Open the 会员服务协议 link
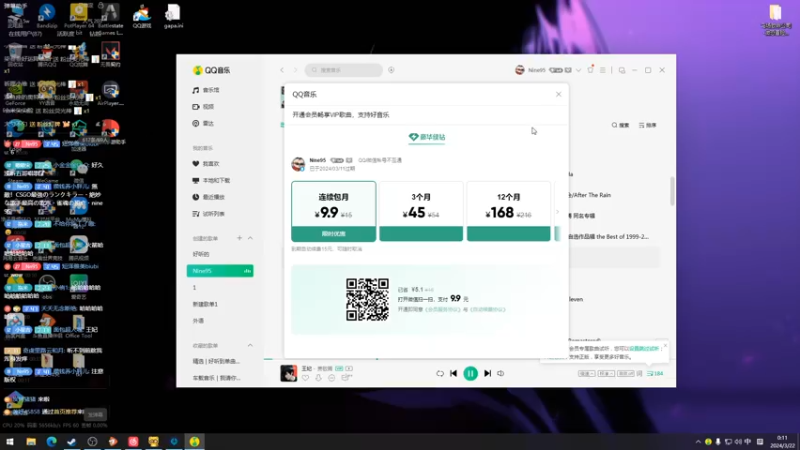Viewport: 800px width, 450px height. [x=443, y=309]
